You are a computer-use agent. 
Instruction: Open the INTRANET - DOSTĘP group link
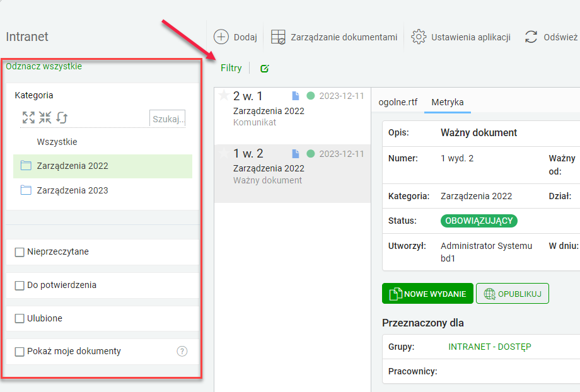(x=490, y=347)
